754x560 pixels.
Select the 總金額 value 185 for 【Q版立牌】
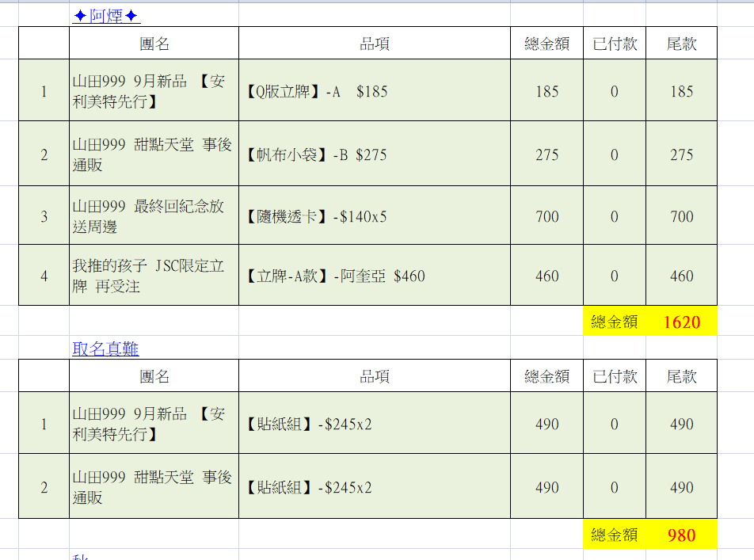click(546, 90)
